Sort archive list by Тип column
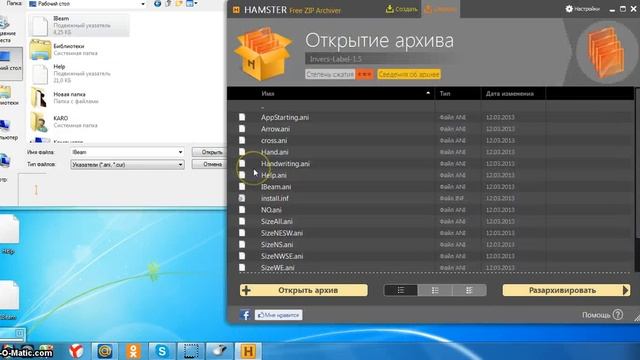The image size is (640, 360). tap(445, 93)
